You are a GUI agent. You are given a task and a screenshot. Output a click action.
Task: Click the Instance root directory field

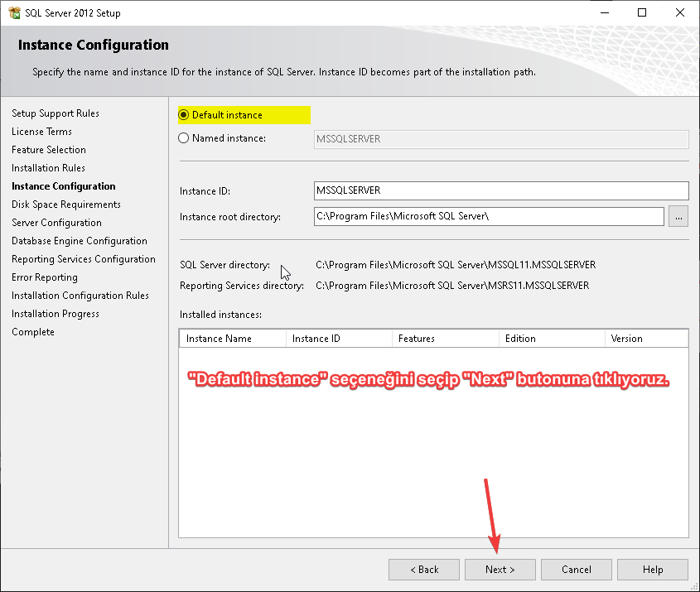tap(489, 217)
